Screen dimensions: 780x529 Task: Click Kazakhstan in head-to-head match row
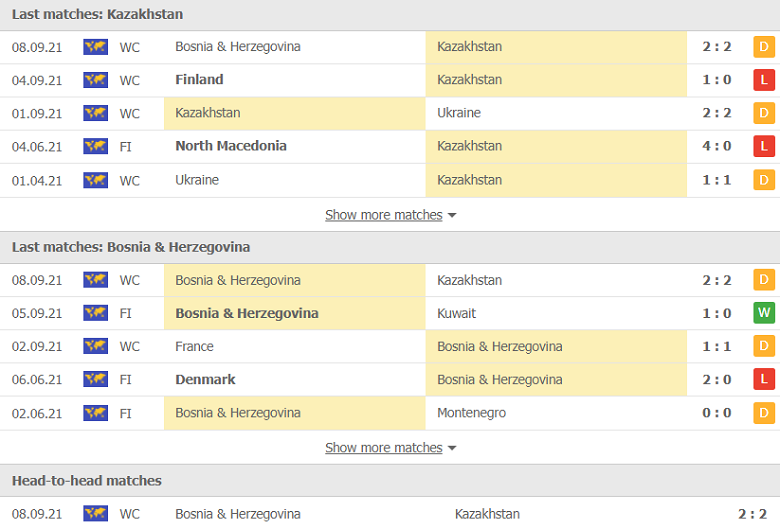[487, 514]
